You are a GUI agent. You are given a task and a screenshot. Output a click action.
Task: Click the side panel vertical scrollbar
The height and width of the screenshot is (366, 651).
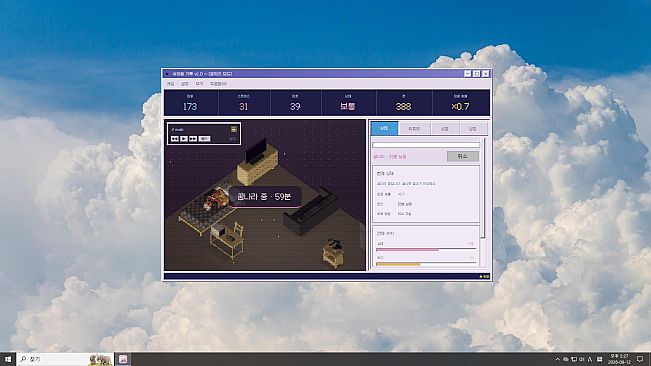483,188
